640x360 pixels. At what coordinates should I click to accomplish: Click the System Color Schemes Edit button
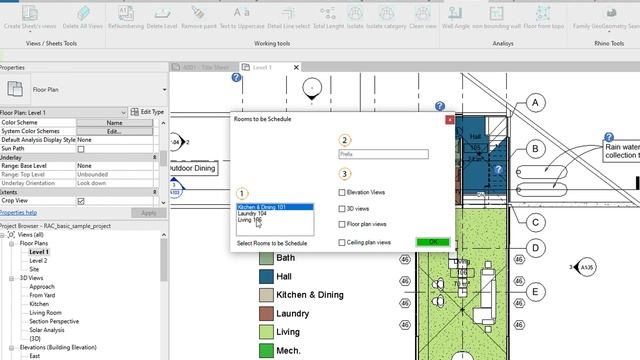tap(115, 131)
